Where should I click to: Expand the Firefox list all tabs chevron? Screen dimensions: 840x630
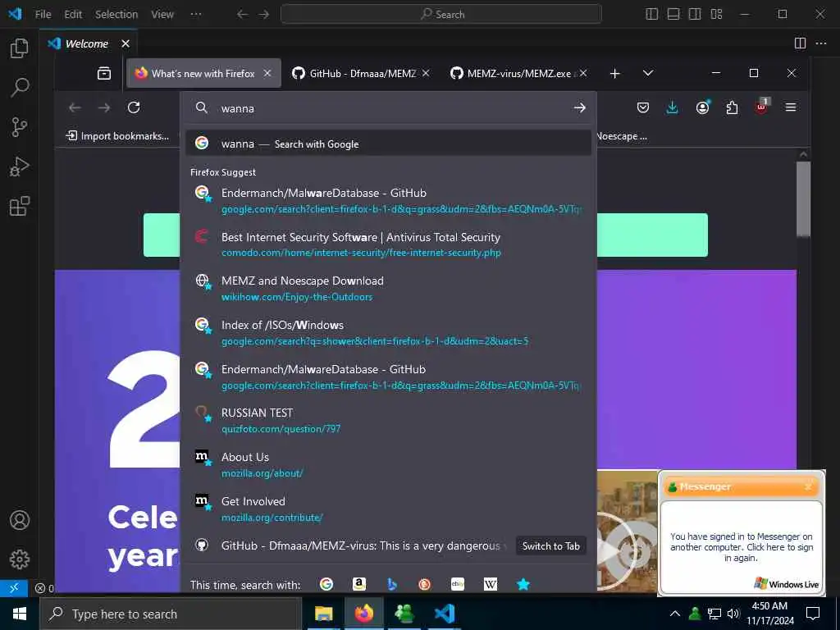point(648,73)
